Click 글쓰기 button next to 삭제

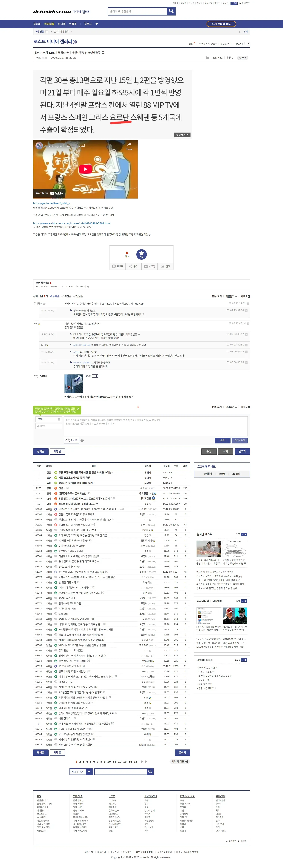(242, 451)
